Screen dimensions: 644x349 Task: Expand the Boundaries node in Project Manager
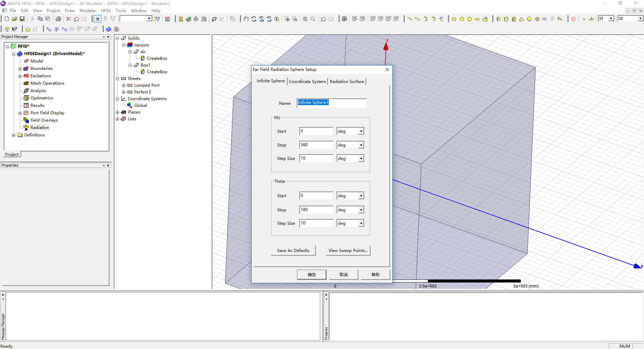pos(20,69)
